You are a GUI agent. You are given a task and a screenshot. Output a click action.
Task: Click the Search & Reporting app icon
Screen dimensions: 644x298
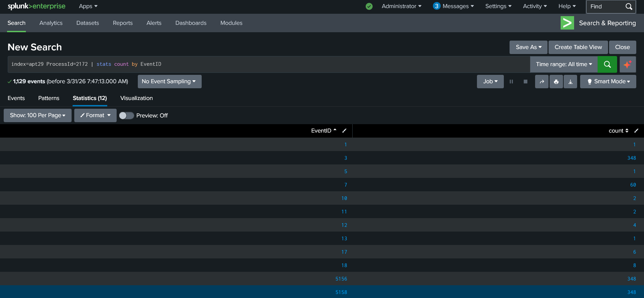pos(567,23)
